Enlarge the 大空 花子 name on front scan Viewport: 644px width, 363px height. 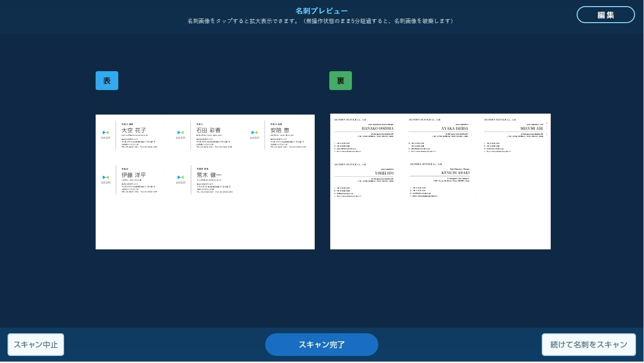134,130
